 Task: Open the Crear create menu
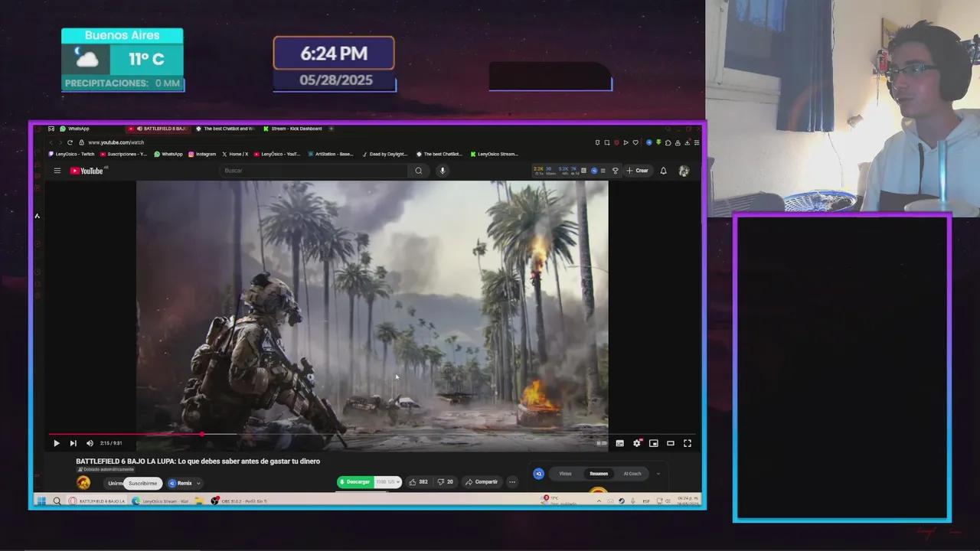coord(637,171)
